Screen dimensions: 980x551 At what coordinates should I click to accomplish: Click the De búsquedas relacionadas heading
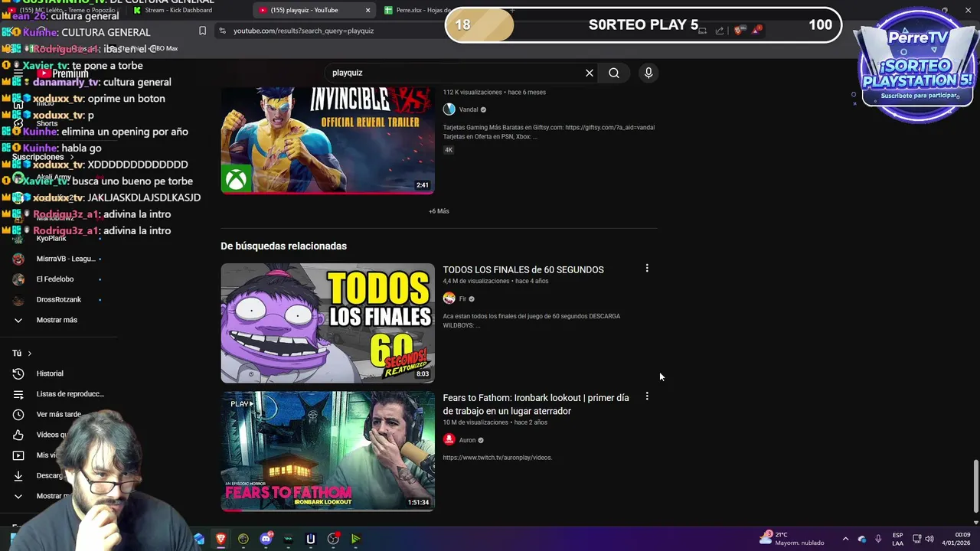(283, 246)
